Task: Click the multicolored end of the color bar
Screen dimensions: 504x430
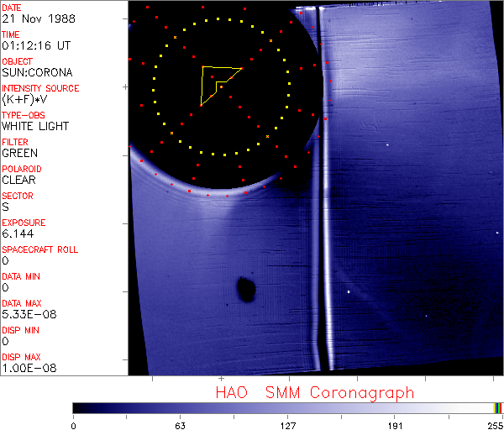Action: [498, 407]
